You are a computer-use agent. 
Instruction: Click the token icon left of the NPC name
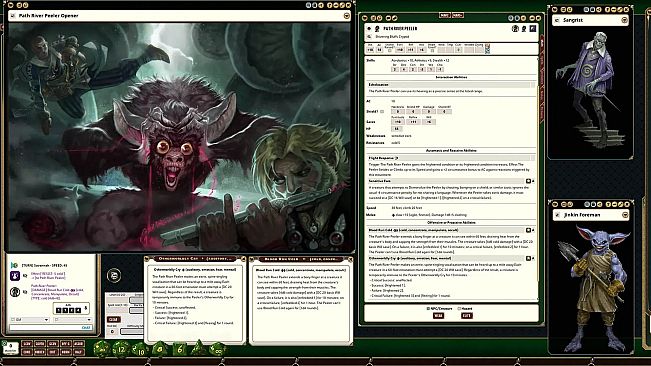coord(377,29)
